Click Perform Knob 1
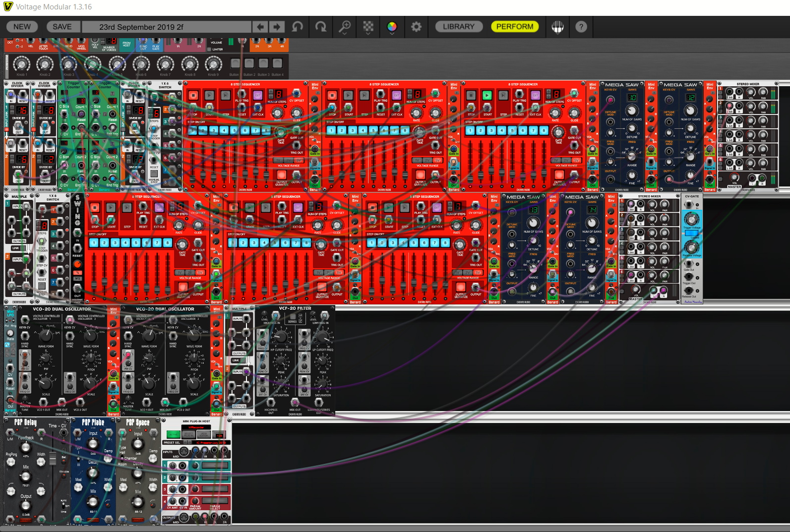This screenshot has height=532, width=790. 21,63
